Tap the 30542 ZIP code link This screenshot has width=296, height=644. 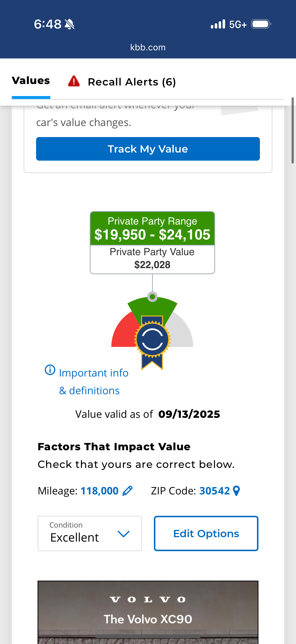[214, 491]
